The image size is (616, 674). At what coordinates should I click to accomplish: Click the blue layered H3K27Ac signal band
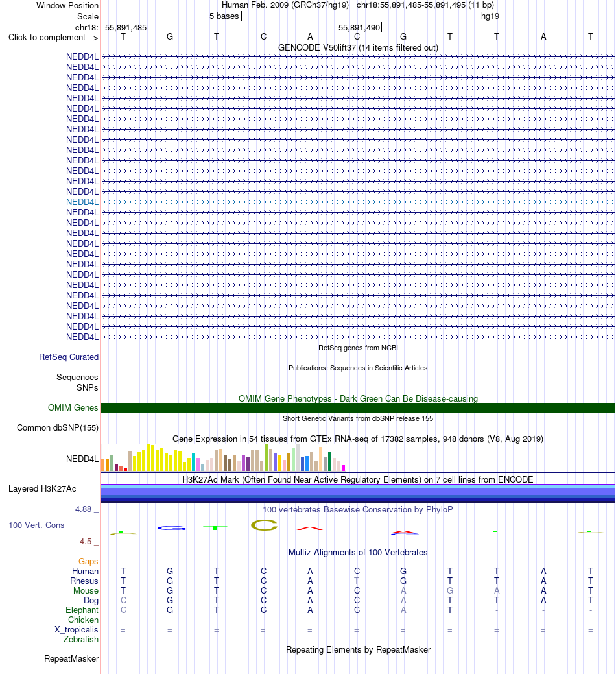coord(358,494)
